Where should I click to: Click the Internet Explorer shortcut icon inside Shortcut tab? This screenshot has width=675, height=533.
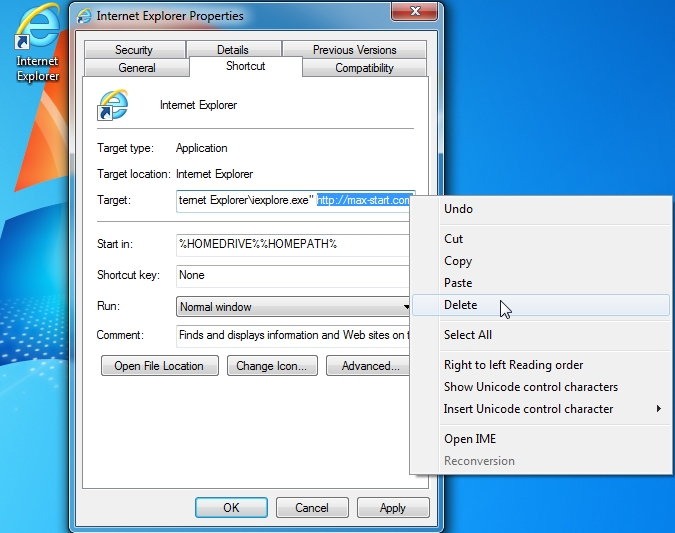pos(113,105)
